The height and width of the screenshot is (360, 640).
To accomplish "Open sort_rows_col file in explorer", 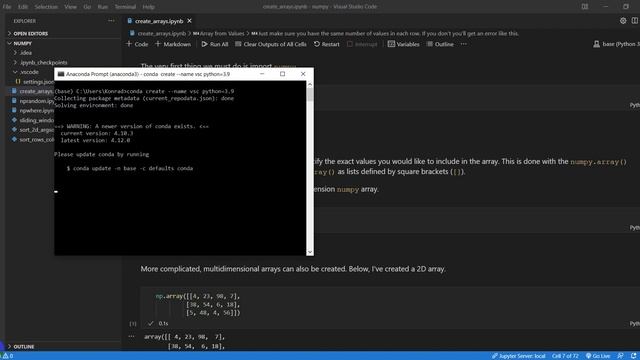I will (33, 140).
